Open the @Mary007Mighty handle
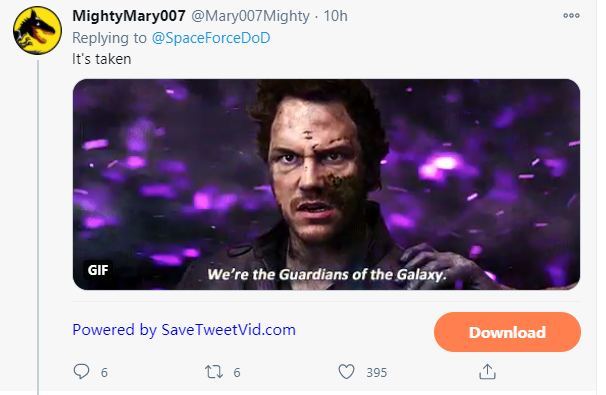606x395 pixels. [x=250, y=16]
